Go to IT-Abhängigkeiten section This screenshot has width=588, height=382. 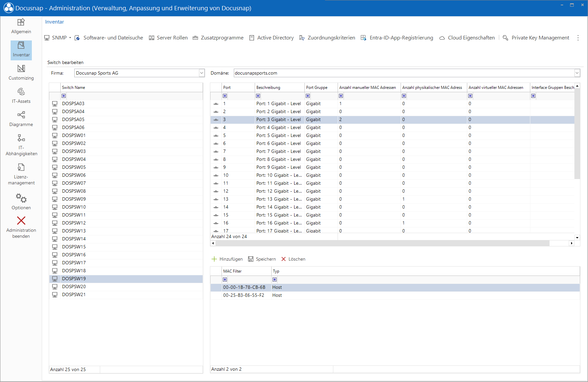21,145
